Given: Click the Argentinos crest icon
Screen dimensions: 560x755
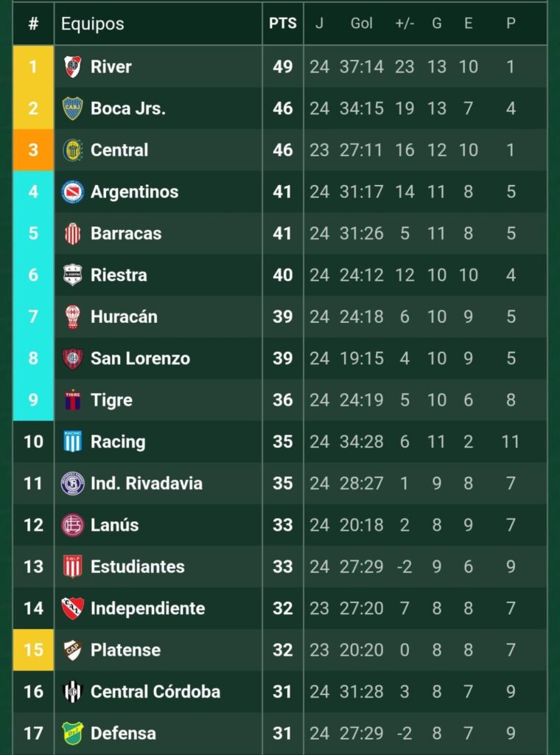Looking at the screenshot, I should (73, 192).
